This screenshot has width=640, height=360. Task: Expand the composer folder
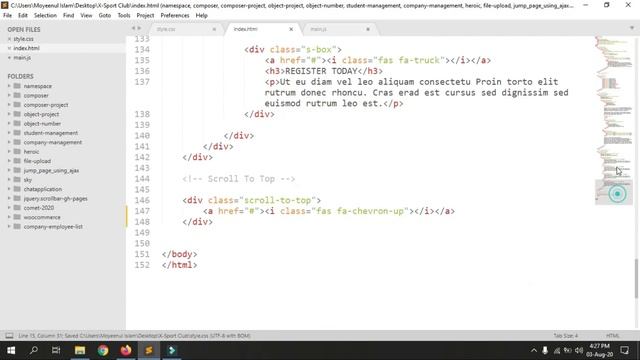pyautogui.click(x=9, y=96)
